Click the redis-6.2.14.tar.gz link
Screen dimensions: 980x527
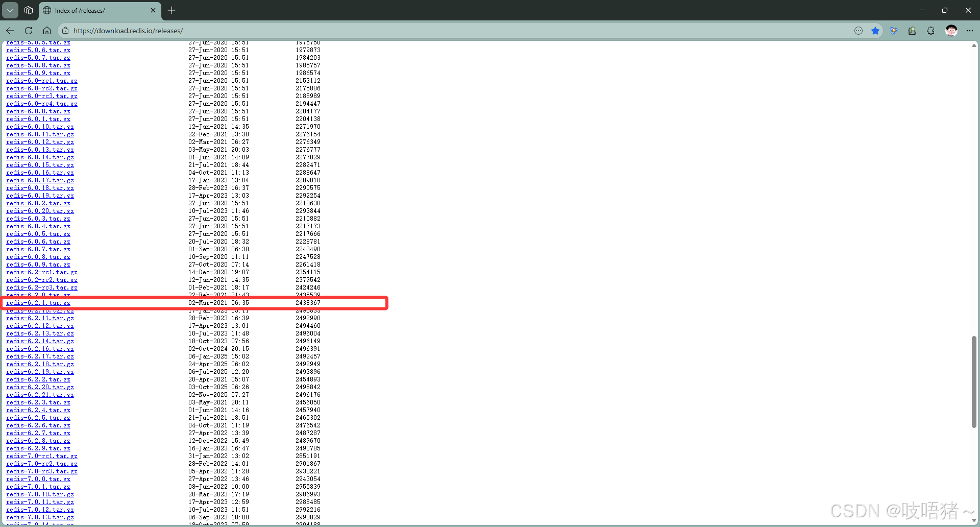click(x=40, y=341)
